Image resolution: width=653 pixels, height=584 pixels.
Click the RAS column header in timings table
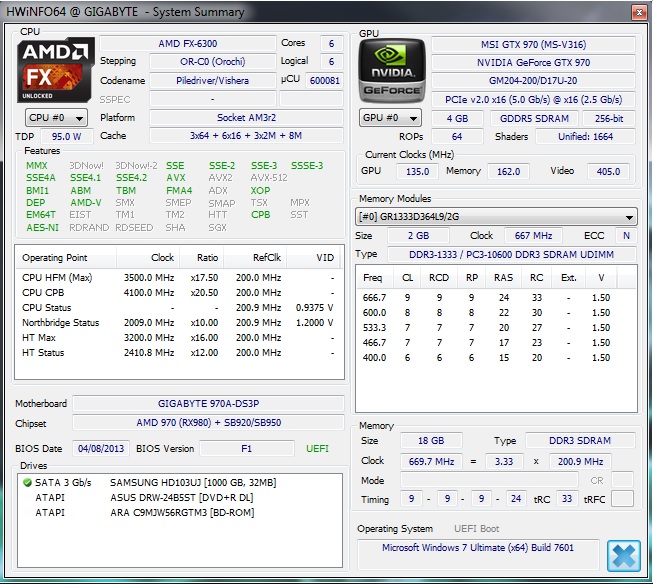click(503, 277)
